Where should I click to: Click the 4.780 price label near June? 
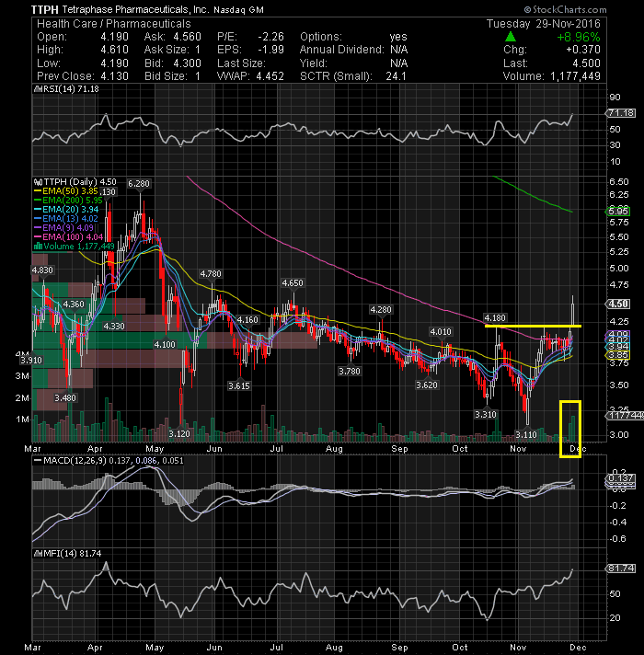tap(211, 274)
